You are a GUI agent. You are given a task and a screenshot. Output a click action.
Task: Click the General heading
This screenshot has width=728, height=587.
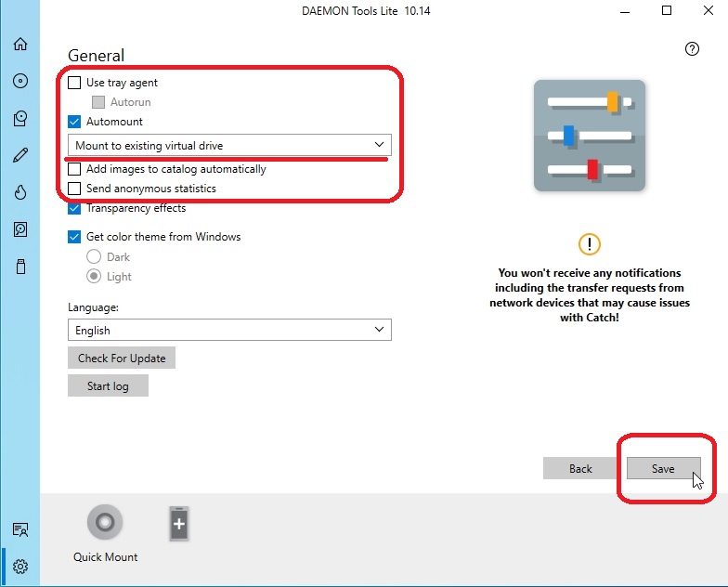tap(97, 56)
